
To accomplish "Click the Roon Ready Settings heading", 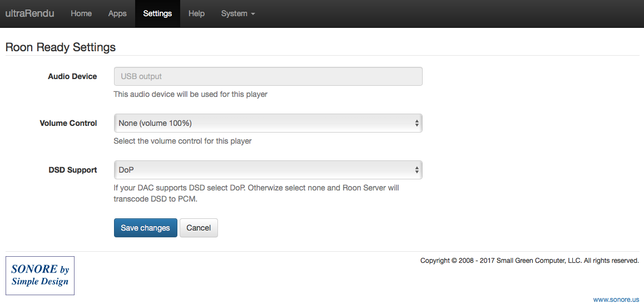I will point(61,47).
